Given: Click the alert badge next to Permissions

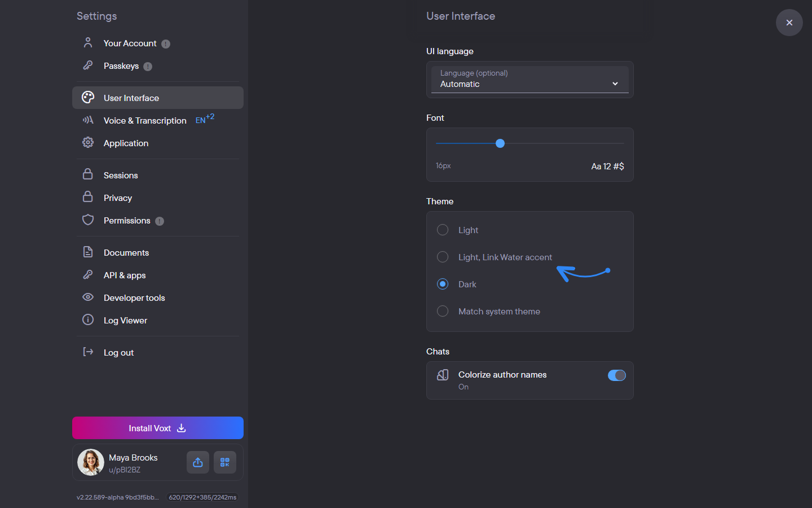Looking at the screenshot, I should [x=160, y=221].
